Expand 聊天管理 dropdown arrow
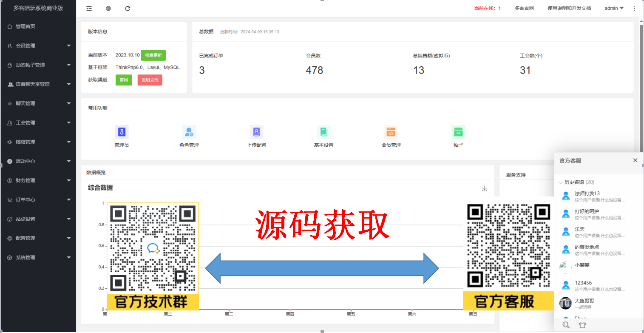The image size is (644, 333). tap(69, 103)
